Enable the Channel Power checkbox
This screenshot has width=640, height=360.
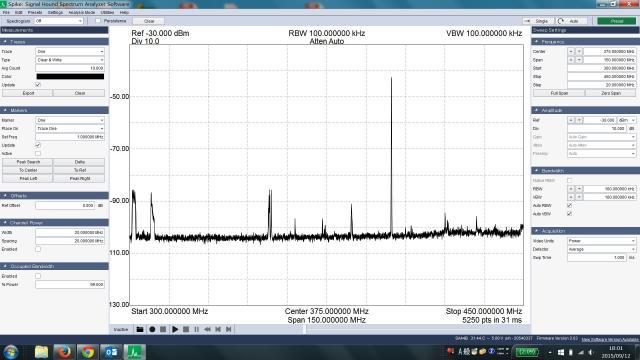38,249
